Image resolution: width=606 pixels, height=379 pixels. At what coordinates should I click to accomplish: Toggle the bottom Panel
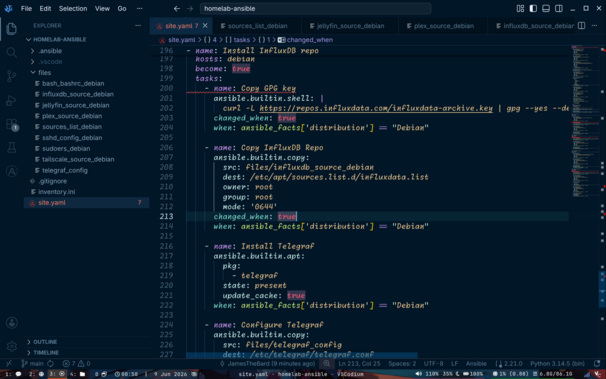coord(546,8)
